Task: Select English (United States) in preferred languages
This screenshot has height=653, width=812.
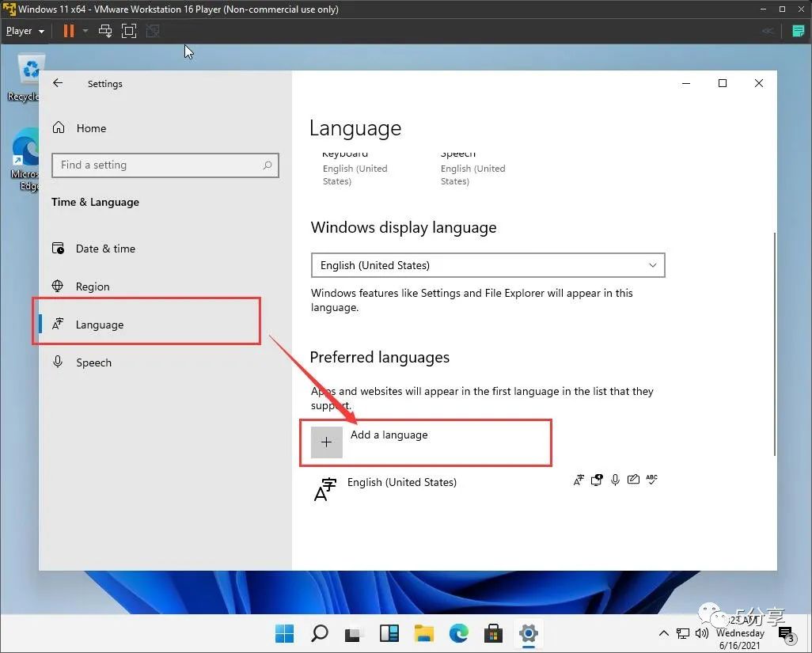Action: coord(402,483)
